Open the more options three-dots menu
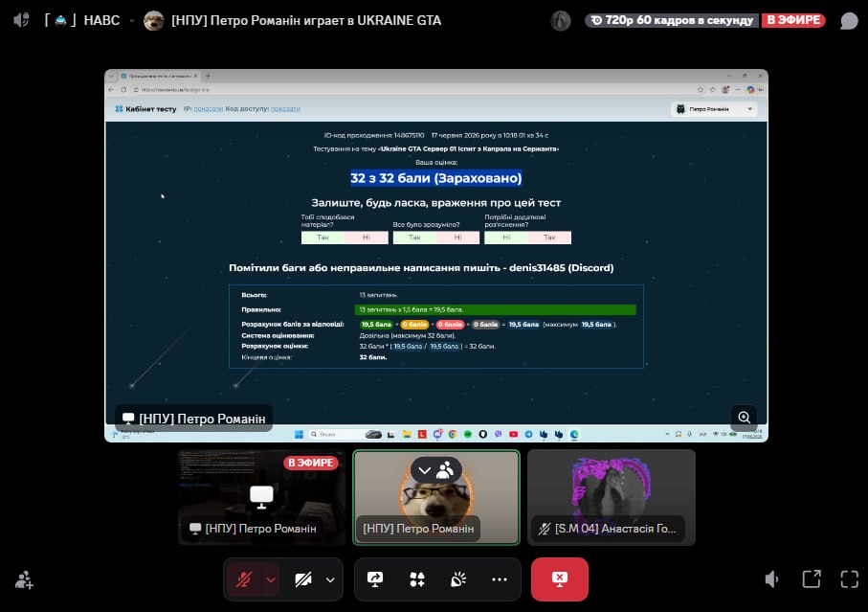Screen dimensions: 868x612 click(500, 579)
